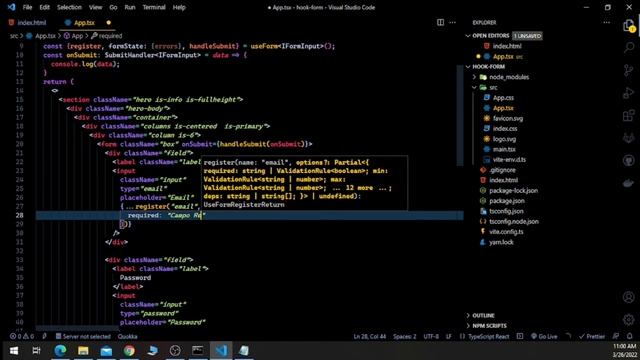Open the Explorer view in the activity bar
The image size is (640, 360).
(629, 25)
